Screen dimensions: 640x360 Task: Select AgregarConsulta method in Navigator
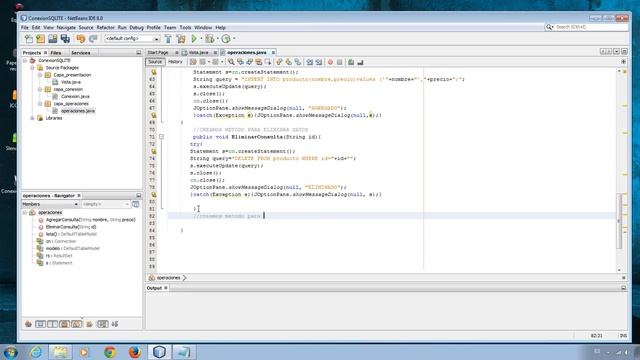[x=91, y=220]
